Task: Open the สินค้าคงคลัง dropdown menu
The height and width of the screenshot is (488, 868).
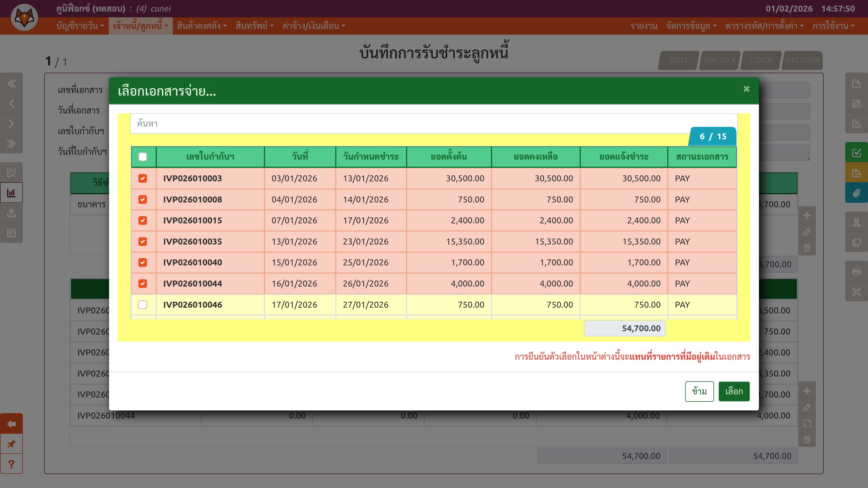Action: [x=202, y=26]
